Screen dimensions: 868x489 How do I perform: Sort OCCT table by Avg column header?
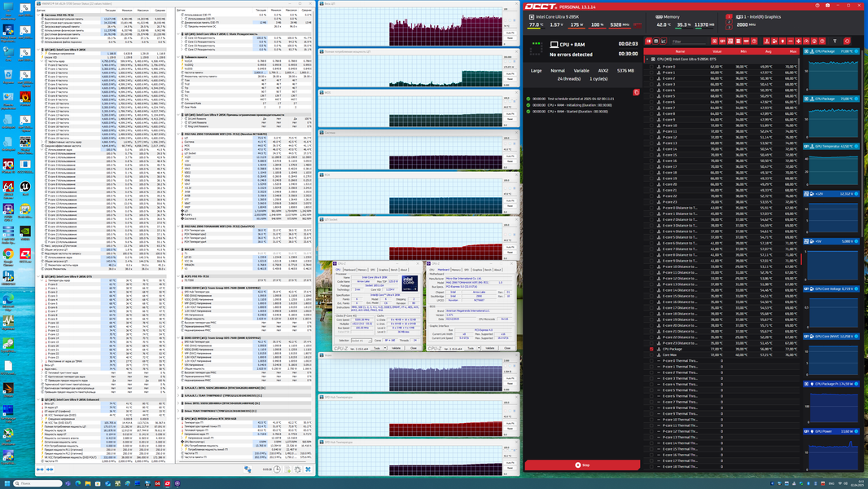coord(769,51)
